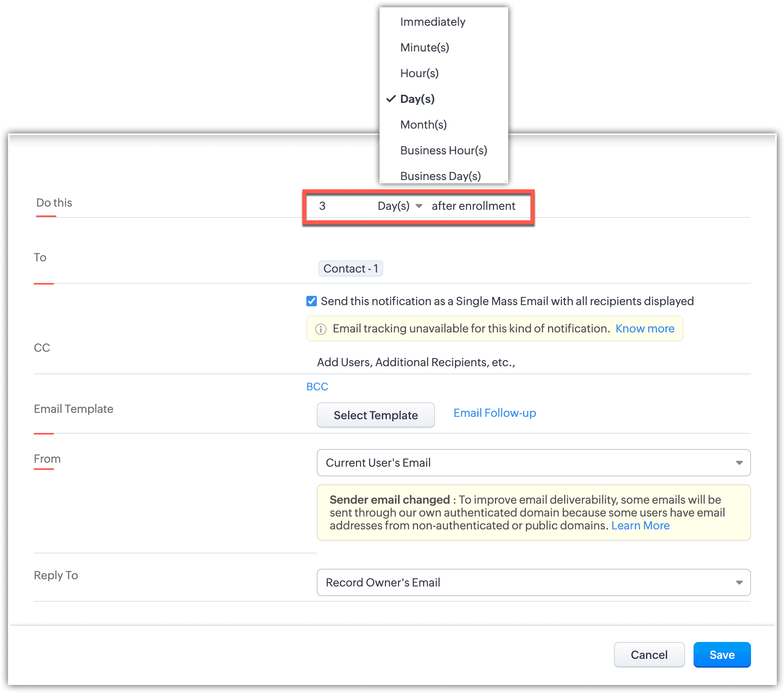Select Minute(s) in the dropdown list

tap(425, 47)
